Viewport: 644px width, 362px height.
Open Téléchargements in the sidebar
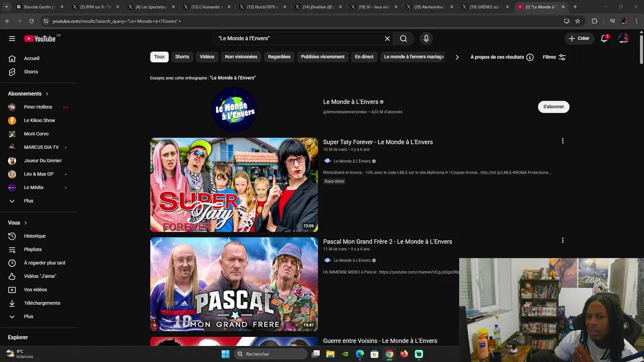tap(39, 303)
